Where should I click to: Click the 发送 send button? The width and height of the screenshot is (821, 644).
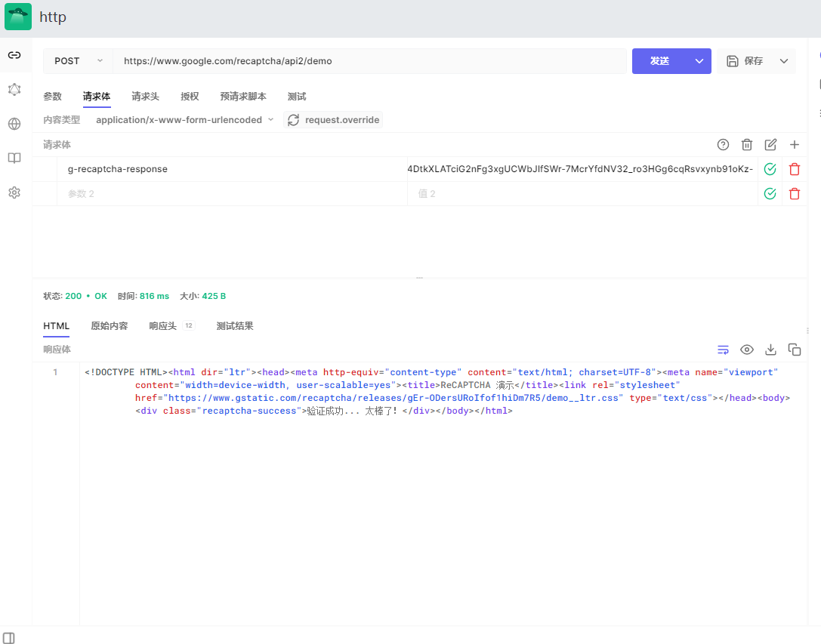[659, 61]
